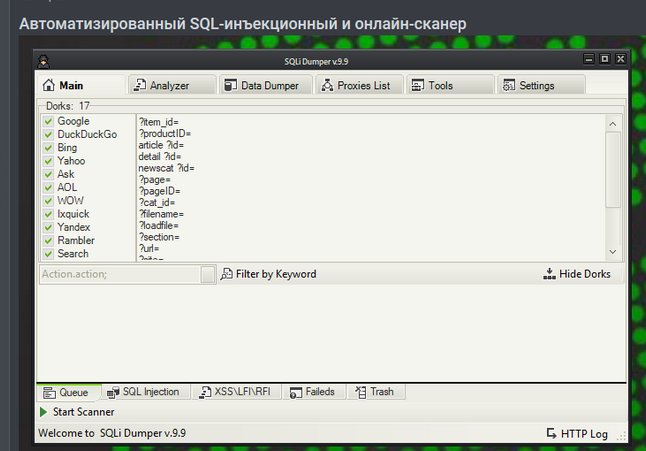
Task: Click the dorks list scroll-down arrow
Action: tap(613, 252)
